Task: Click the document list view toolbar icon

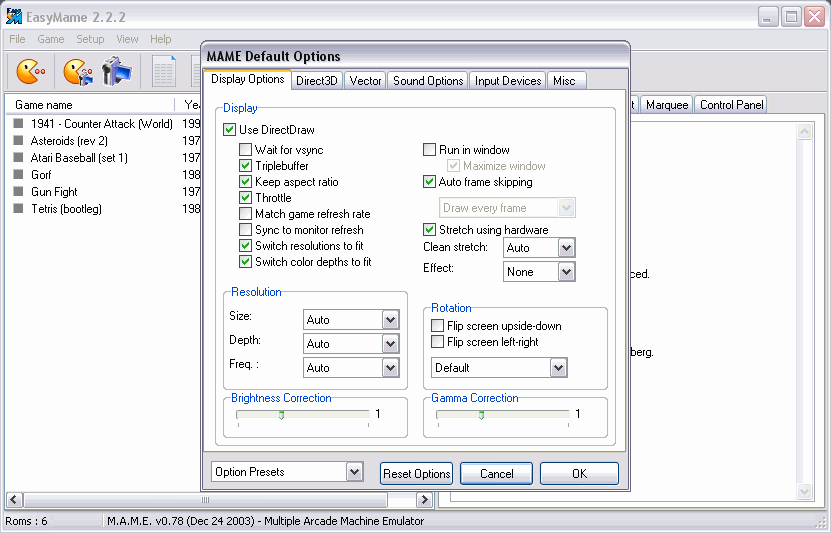Action: coord(164,71)
